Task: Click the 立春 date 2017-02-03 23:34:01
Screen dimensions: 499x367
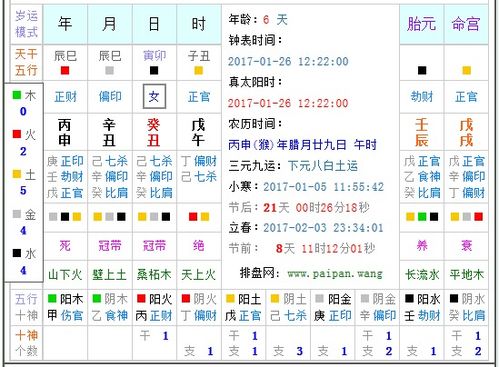Action: coord(323,228)
